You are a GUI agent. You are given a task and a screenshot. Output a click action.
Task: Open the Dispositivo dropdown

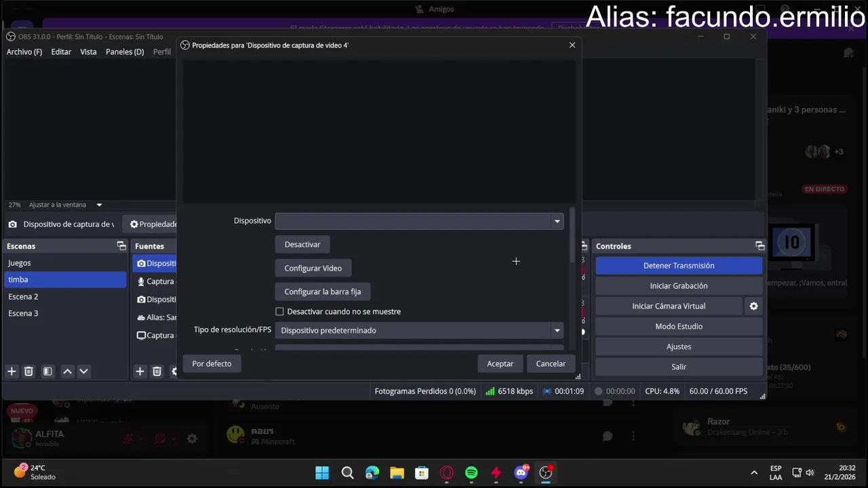[x=419, y=221]
